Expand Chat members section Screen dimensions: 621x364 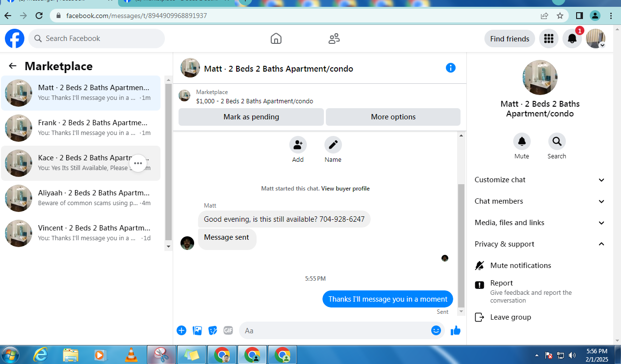[540, 201]
